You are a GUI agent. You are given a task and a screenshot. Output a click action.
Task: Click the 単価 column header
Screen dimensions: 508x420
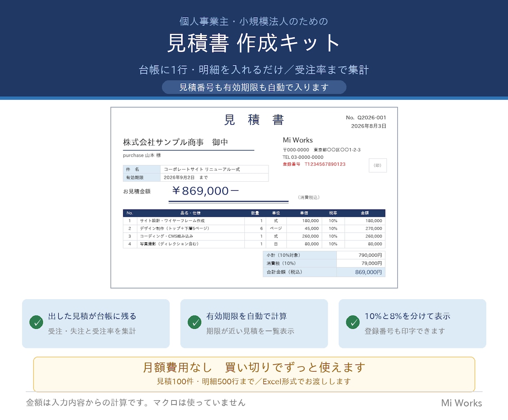click(304, 213)
